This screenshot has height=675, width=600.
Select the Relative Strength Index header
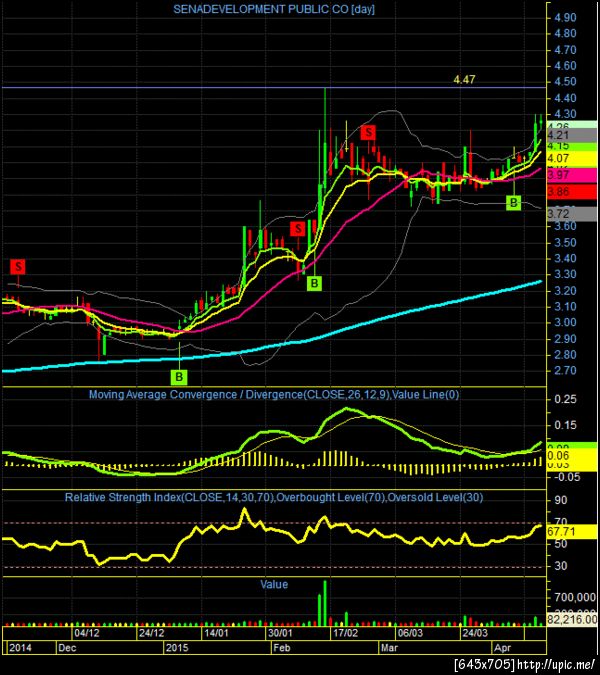[x=274, y=497]
